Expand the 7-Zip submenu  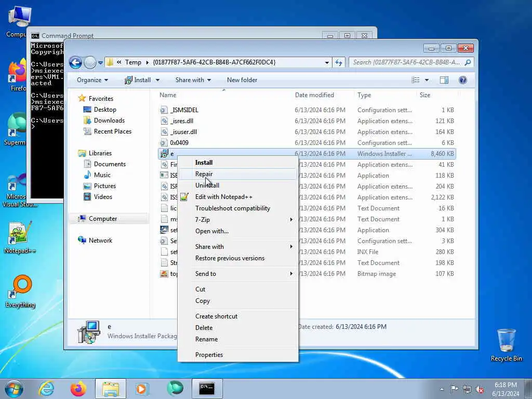[238, 220]
